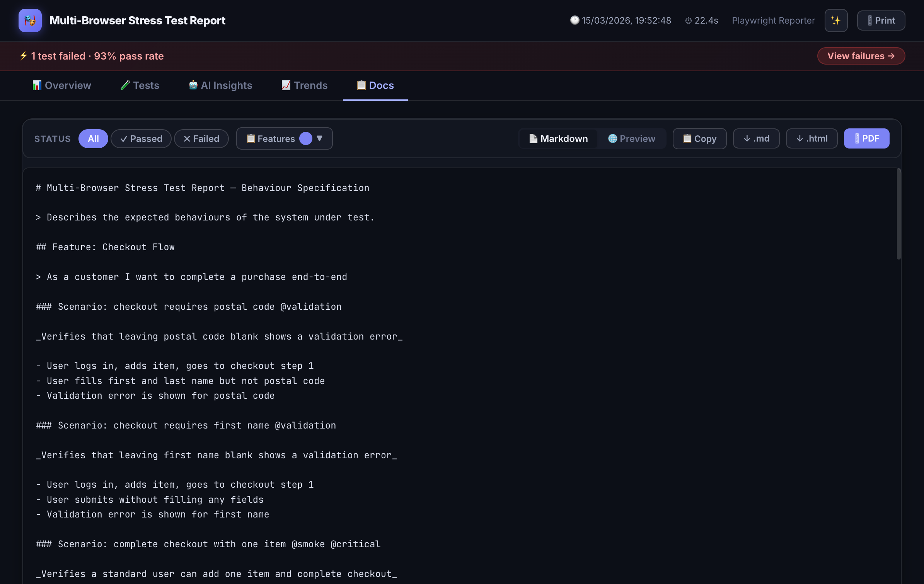This screenshot has width=924, height=584.
Task: Select the Docs tab
Action: (375, 85)
